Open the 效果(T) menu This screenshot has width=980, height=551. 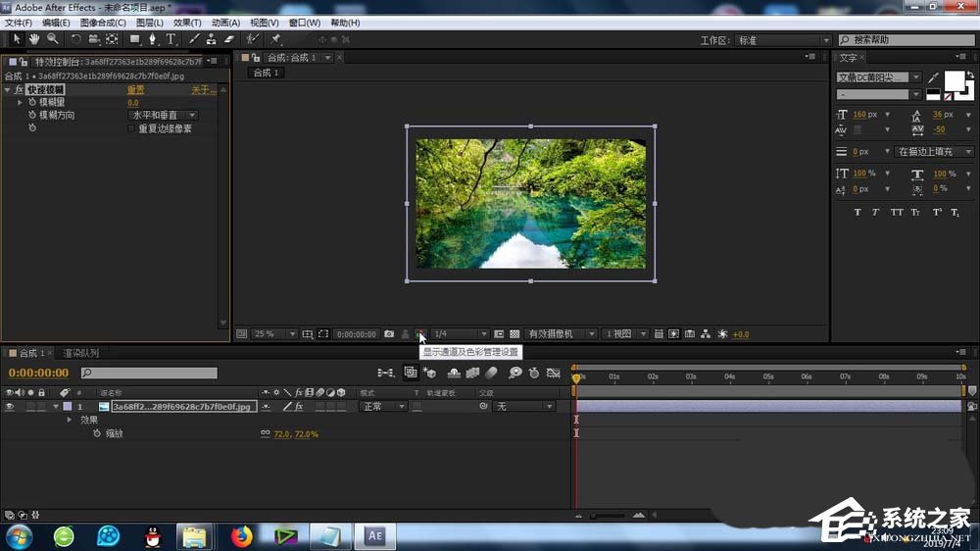(186, 23)
